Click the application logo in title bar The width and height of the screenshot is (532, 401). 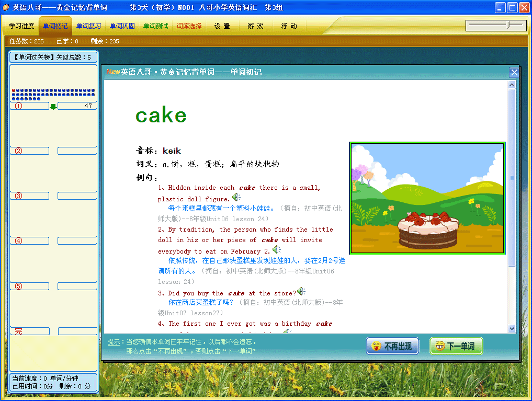pyautogui.click(x=6, y=7)
